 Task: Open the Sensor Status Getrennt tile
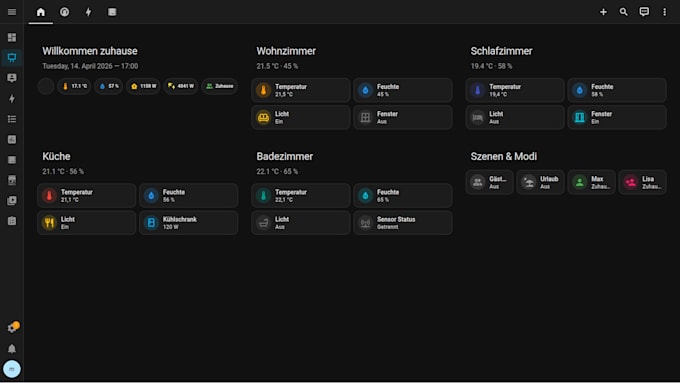point(403,223)
